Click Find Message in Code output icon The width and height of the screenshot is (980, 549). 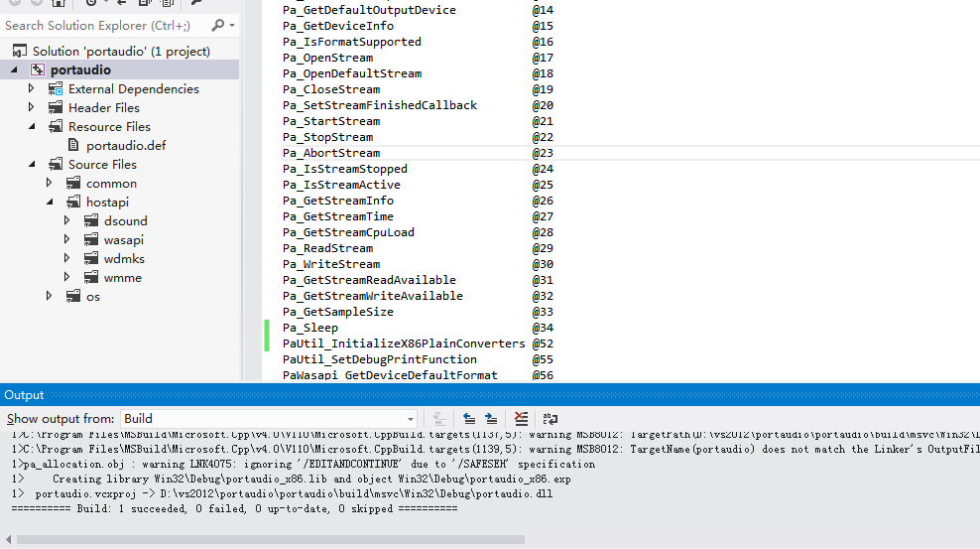pos(439,418)
